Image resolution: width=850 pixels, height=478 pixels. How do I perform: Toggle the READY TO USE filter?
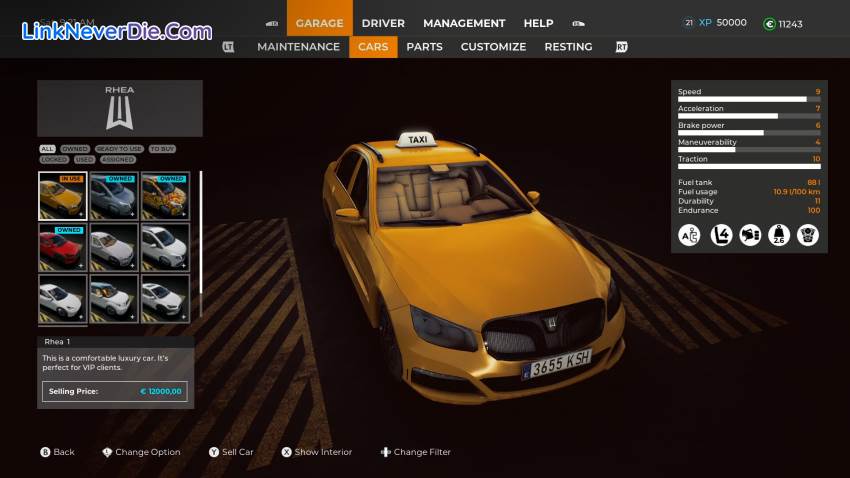coord(119,149)
